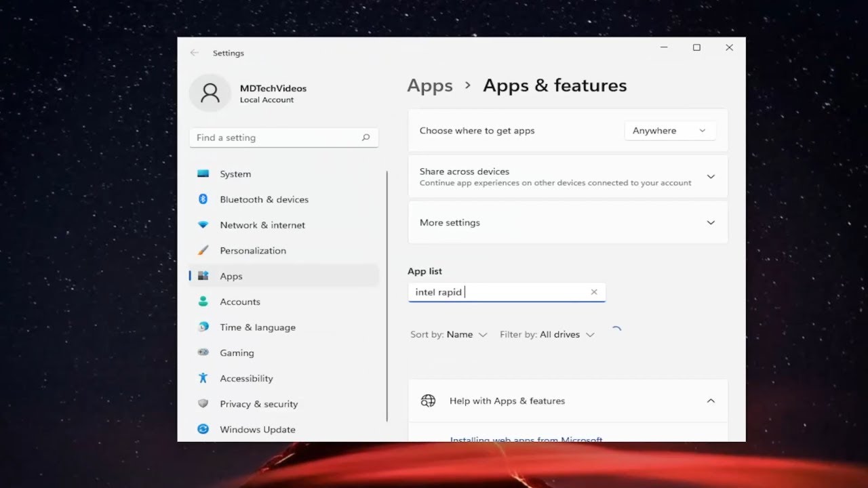Screen dimensions: 868x488
Task: Minimize the Settings window
Action: 664,47
